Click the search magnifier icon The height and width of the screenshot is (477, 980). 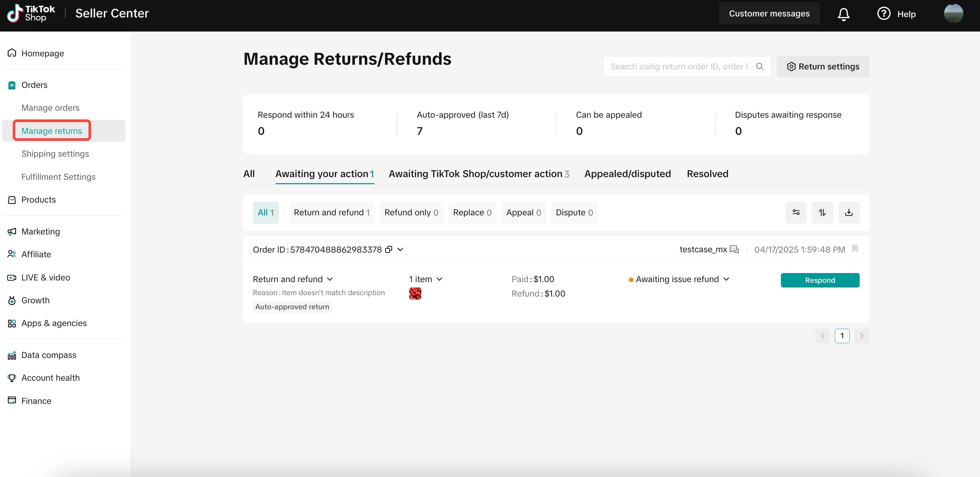(x=760, y=67)
